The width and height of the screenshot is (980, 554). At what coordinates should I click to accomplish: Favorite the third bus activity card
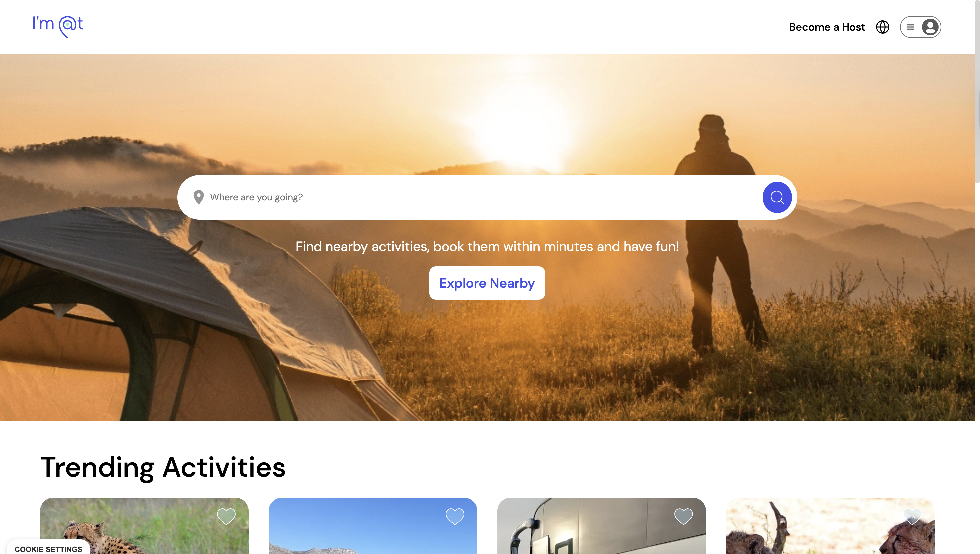(684, 516)
